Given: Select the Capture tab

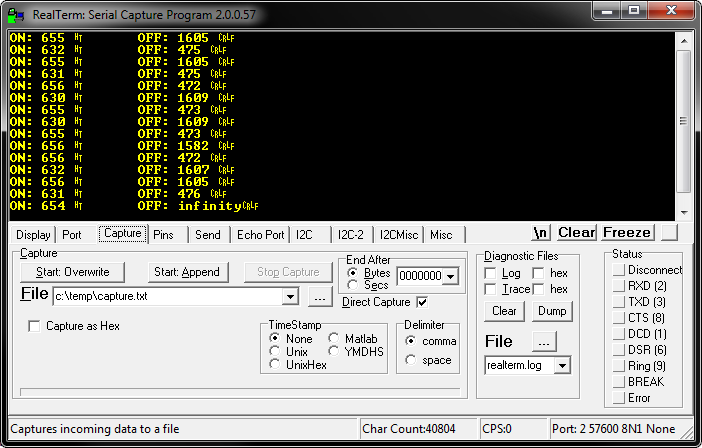Looking at the screenshot, I should (123, 234).
